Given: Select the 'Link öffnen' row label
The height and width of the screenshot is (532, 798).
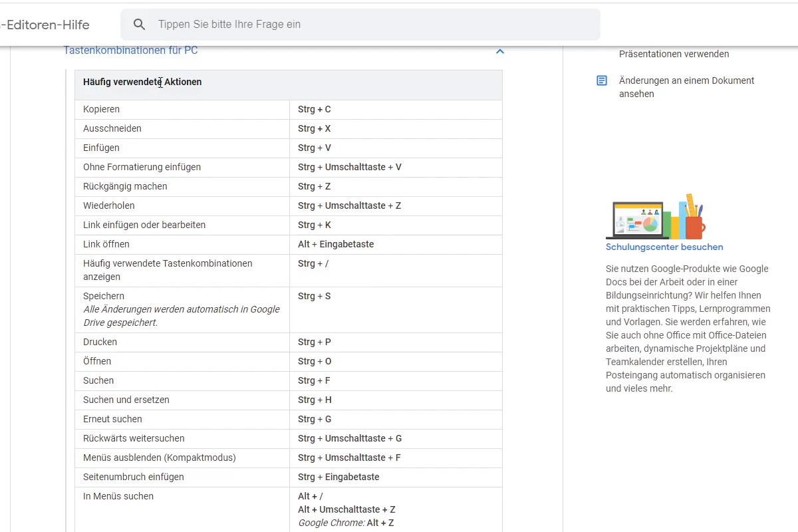Looking at the screenshot, I should [106, 244].
